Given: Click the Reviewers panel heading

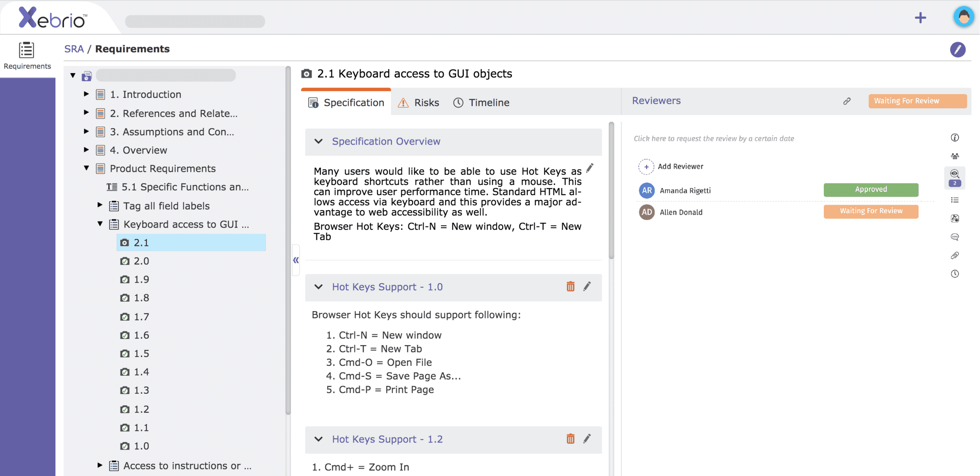Looking at the screenshot, I should click(x=656, y=101).
